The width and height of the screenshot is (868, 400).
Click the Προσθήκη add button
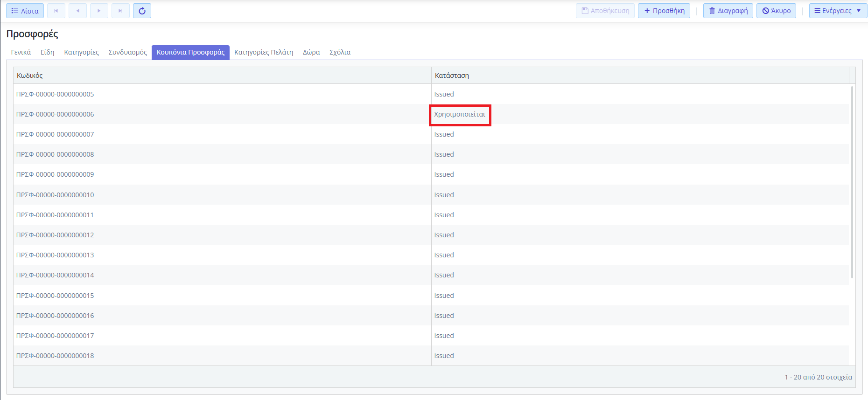pyautogui.click(x=664, y=11)
